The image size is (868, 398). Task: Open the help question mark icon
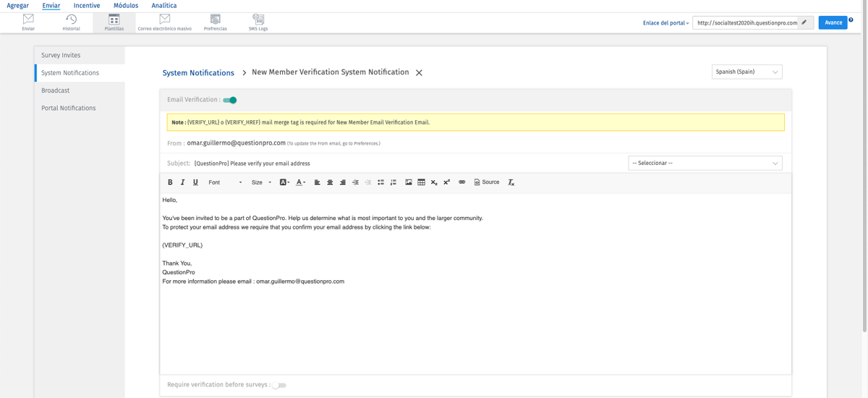pos(851,20)
